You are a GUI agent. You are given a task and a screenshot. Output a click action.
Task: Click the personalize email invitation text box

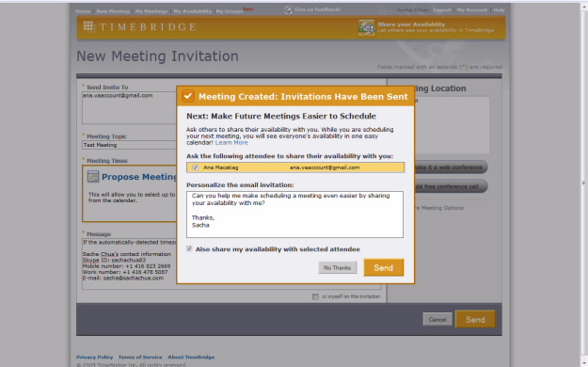294,215
